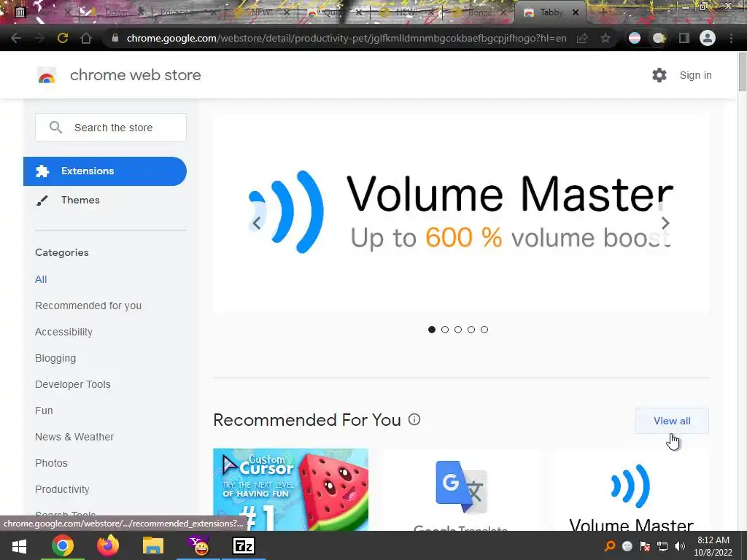The image size is (747, 560).
Task: Select the first carousel dot
Action: click(x=432, y=330)
